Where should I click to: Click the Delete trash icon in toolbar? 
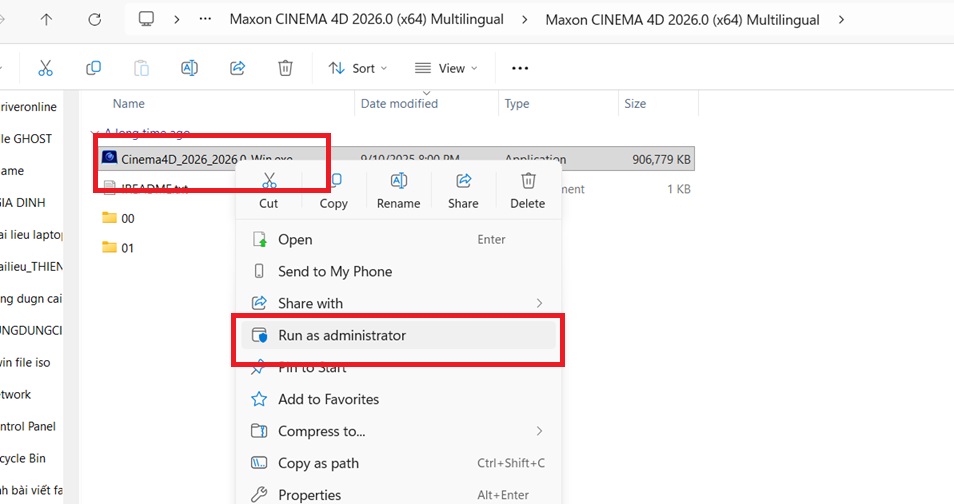285,68
